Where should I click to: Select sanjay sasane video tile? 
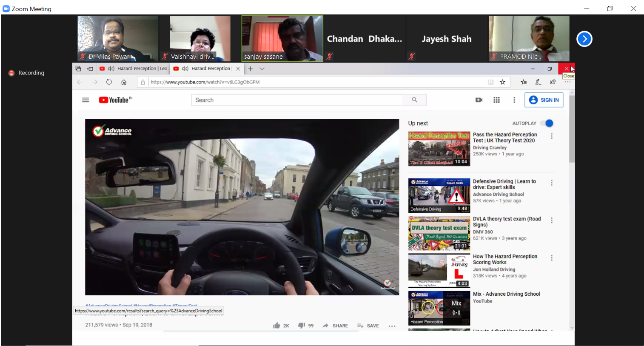(282, 39)
